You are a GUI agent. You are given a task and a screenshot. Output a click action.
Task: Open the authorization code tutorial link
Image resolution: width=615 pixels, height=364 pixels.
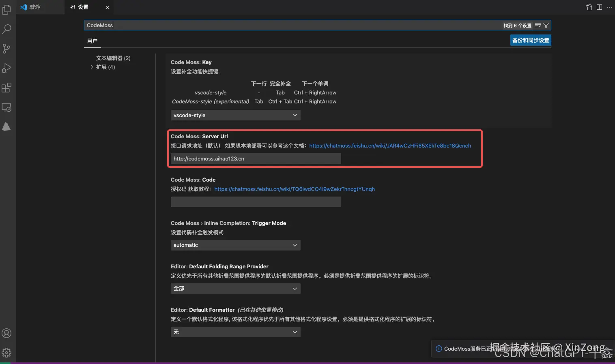(x=295, y=189)
